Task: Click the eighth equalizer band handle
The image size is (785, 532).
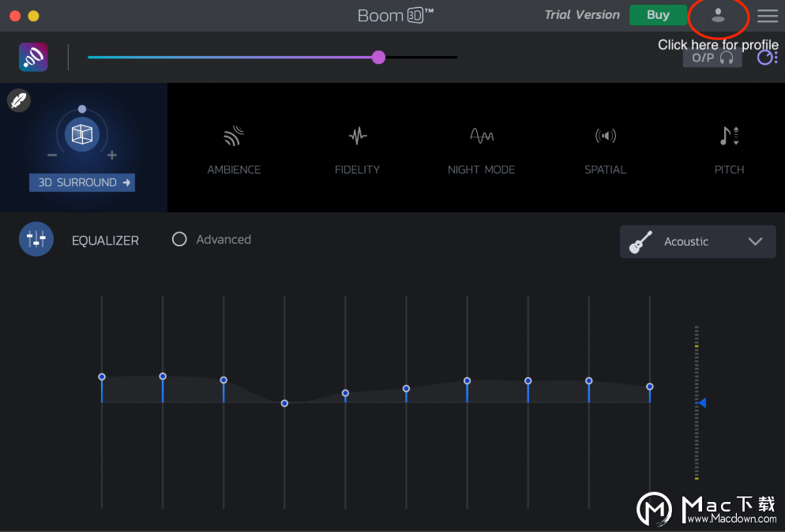Action: click(528, 381)
